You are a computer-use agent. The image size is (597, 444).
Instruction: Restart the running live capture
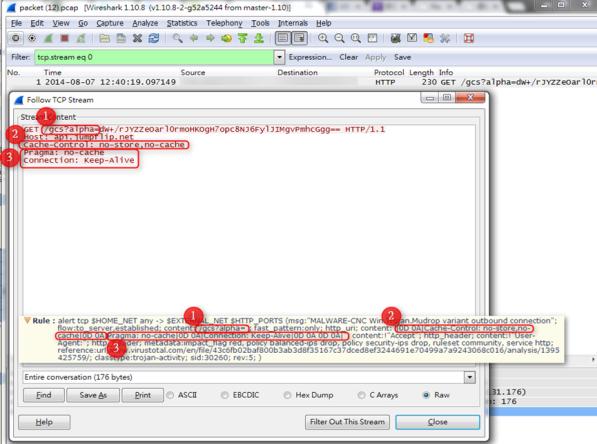(81, 38)
